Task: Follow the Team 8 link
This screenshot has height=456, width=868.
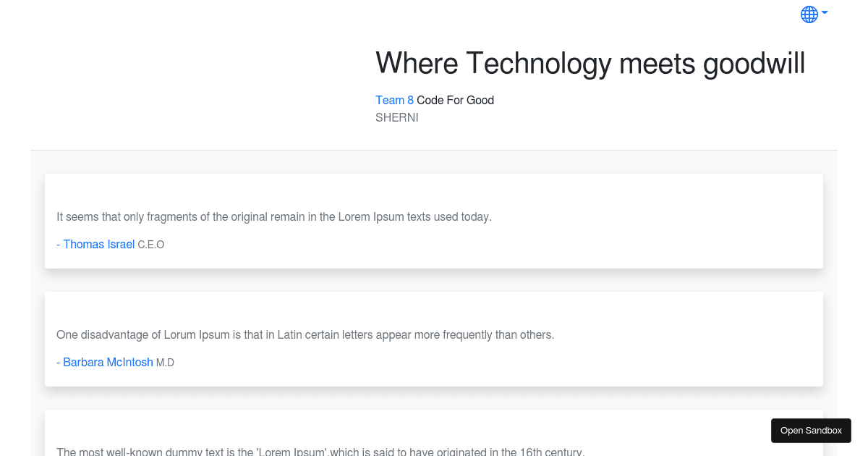Action: point(394,100)
